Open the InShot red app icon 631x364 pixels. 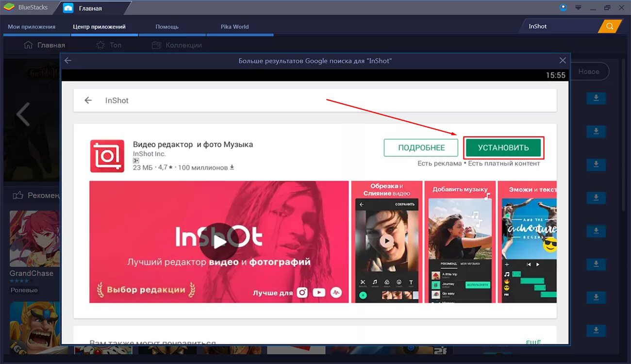coord(107,156)
